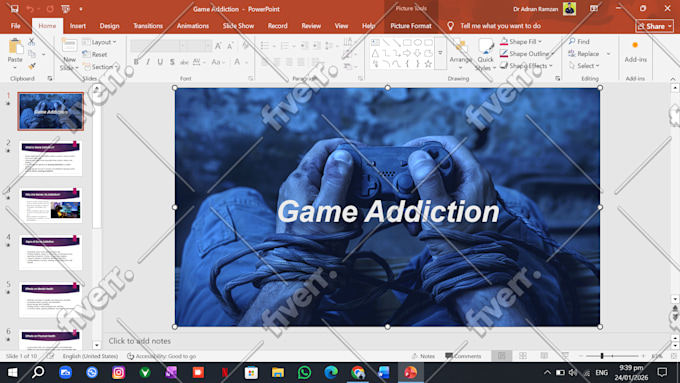Open ribbon display options in title bar
Screen dimensions: 680x383
click(594, 8)
